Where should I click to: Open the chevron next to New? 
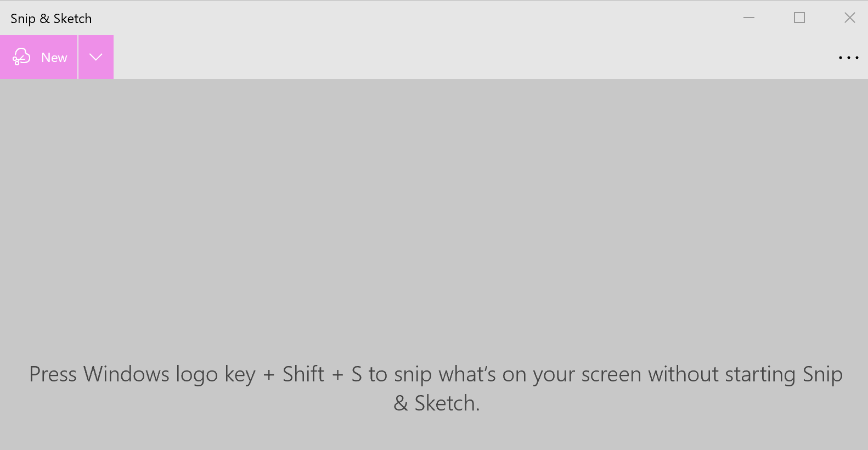click(96, 57)
